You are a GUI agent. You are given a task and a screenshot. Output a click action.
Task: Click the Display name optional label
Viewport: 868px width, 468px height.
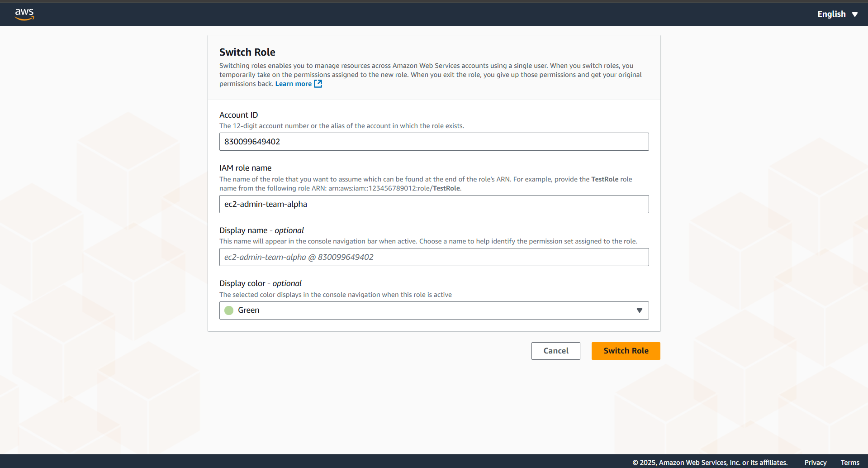click(x=261, y=230)
